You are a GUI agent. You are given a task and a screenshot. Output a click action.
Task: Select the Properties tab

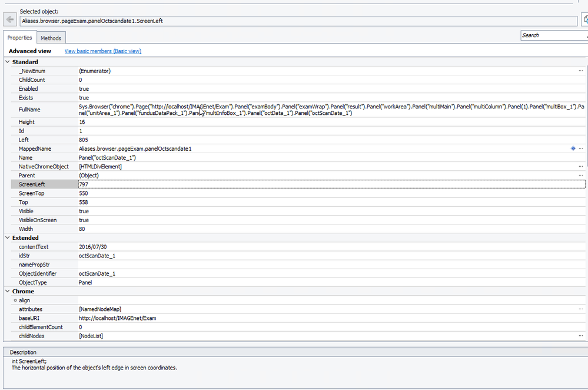[19, 38]
